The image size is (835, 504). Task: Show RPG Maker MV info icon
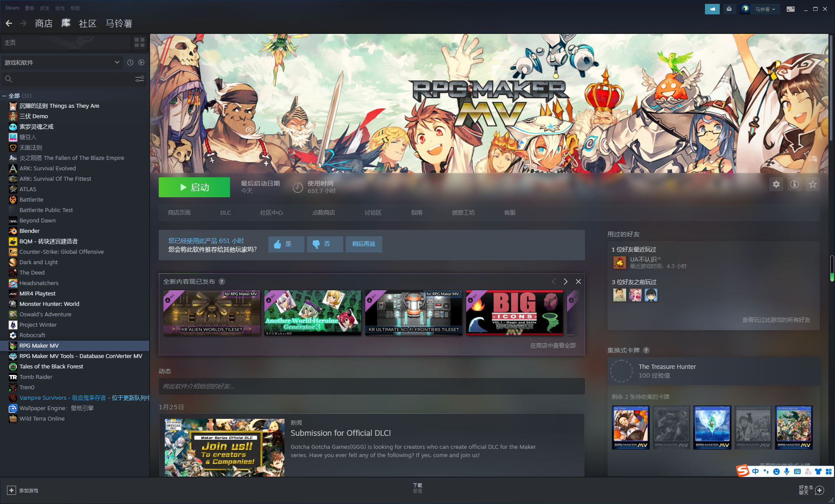click(x=795, y=184)
